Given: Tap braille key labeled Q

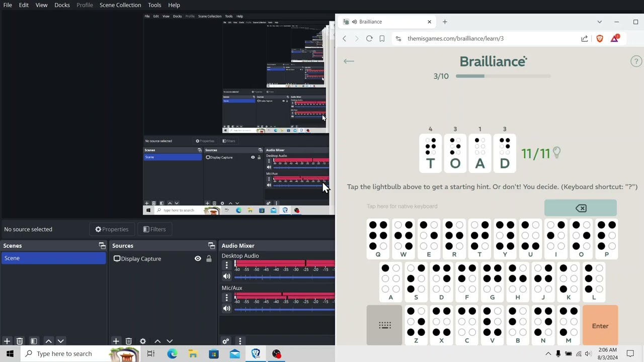Looking at the screenshot, I should [378, 239].
